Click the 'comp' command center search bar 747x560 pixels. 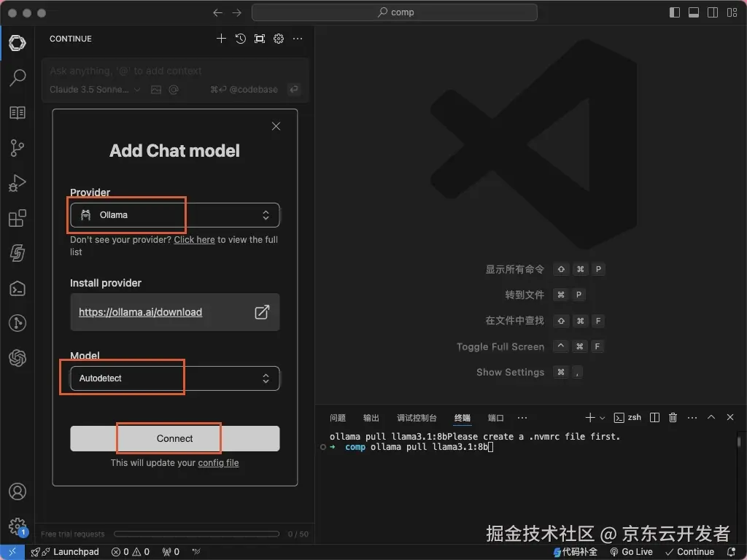(395, 12)
